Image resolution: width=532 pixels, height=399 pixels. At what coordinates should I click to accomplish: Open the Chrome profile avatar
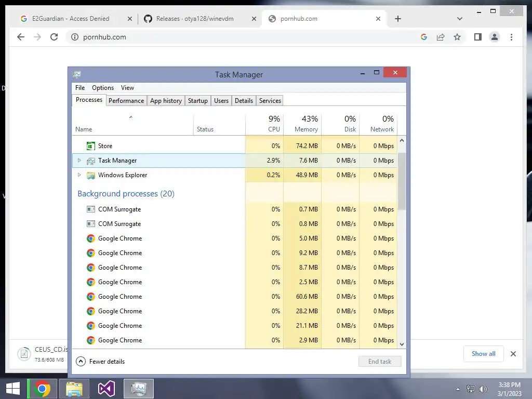pyautogui.click(x=495, y=37)
